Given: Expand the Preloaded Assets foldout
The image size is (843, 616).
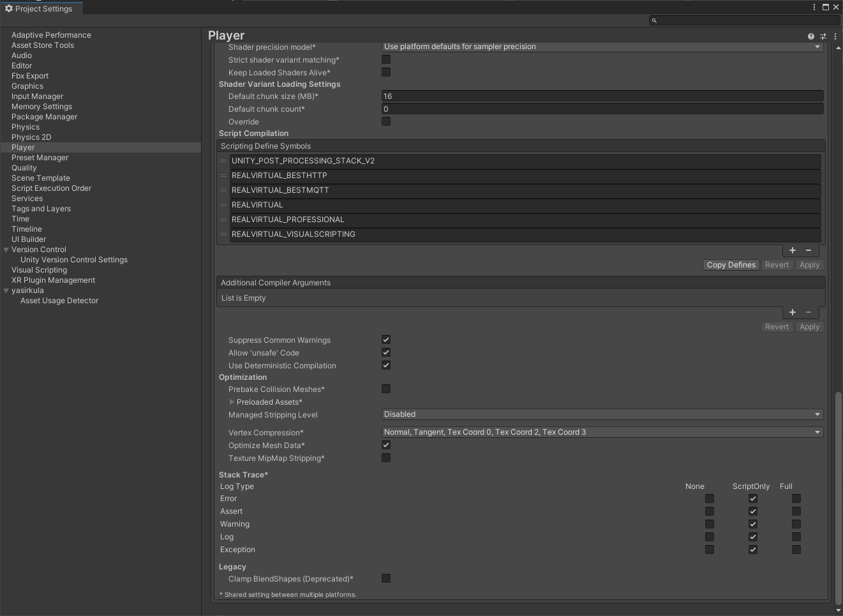Looking at the screenshot, I should [232, 402].
